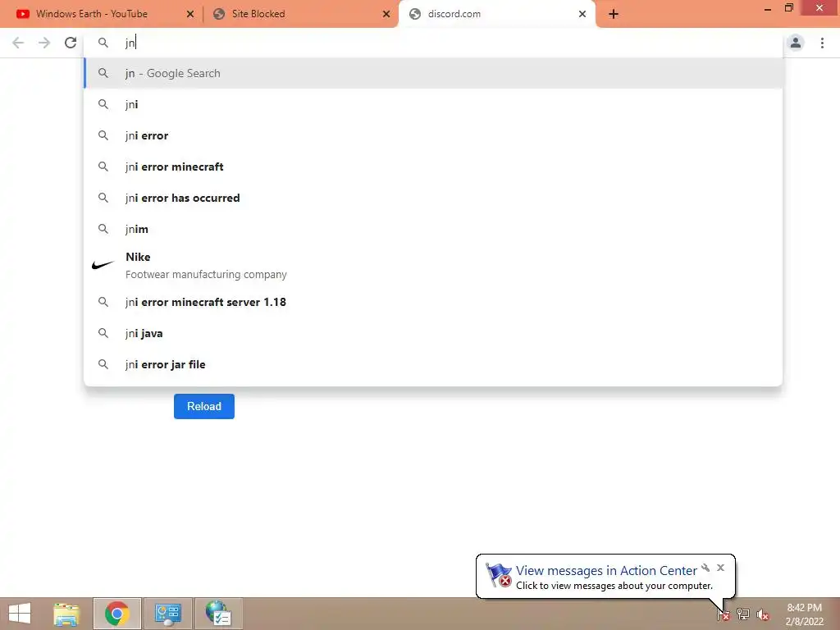Click the search icon in address bar

(x=103, y=43)
